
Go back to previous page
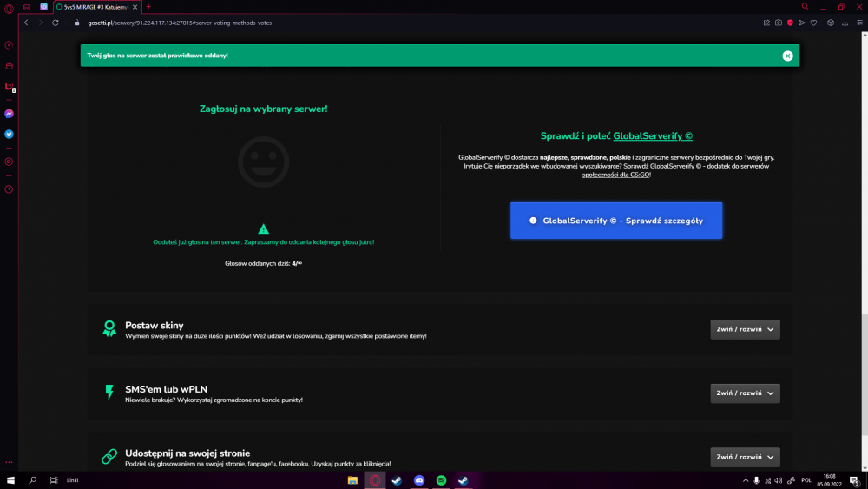26,23
